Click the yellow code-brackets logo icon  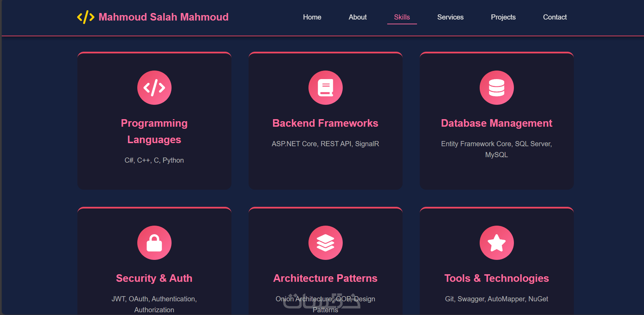(x=86, y=17)
